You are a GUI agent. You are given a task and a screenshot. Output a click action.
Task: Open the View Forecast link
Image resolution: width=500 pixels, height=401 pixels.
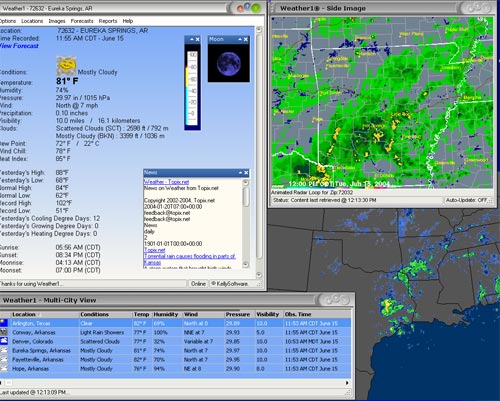(19, 46)
